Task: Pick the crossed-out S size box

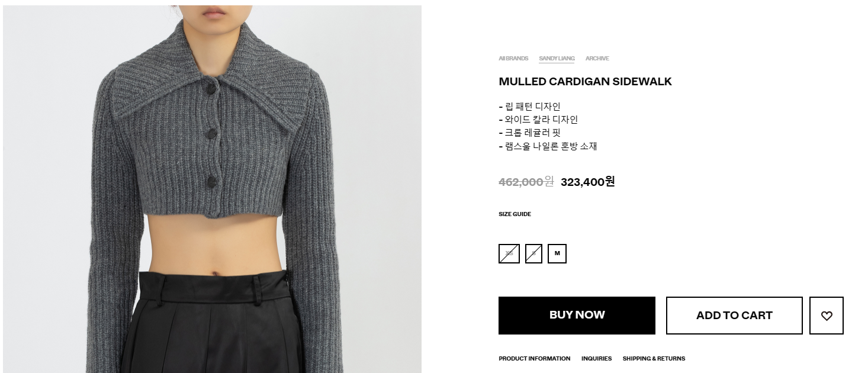Action: 533,253
